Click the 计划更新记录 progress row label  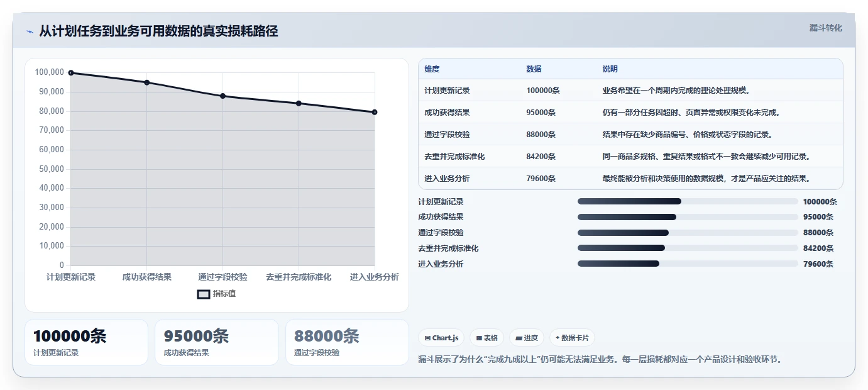[441, 202]
